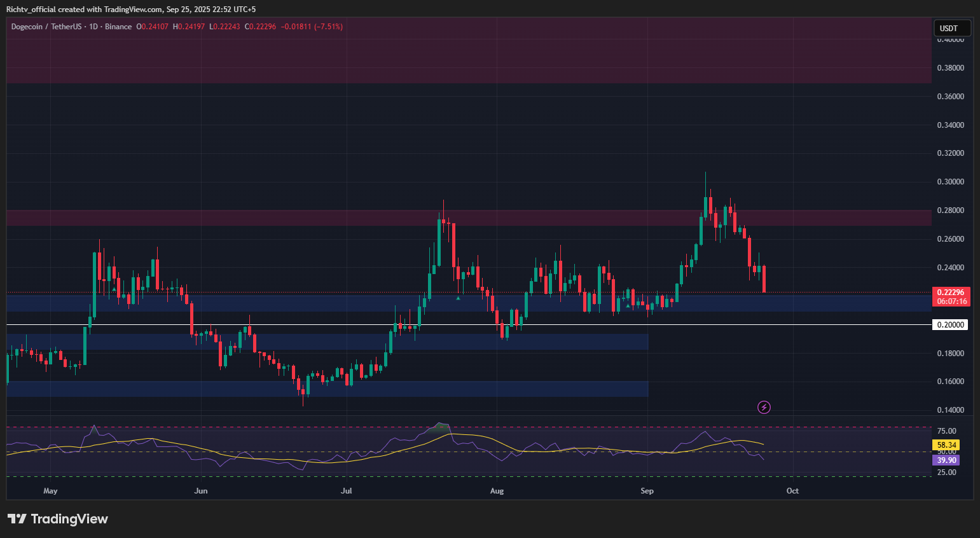Click the purple RSI value 39.90
The width and height of the screenshot is (980, 538).
pos(946,460)
